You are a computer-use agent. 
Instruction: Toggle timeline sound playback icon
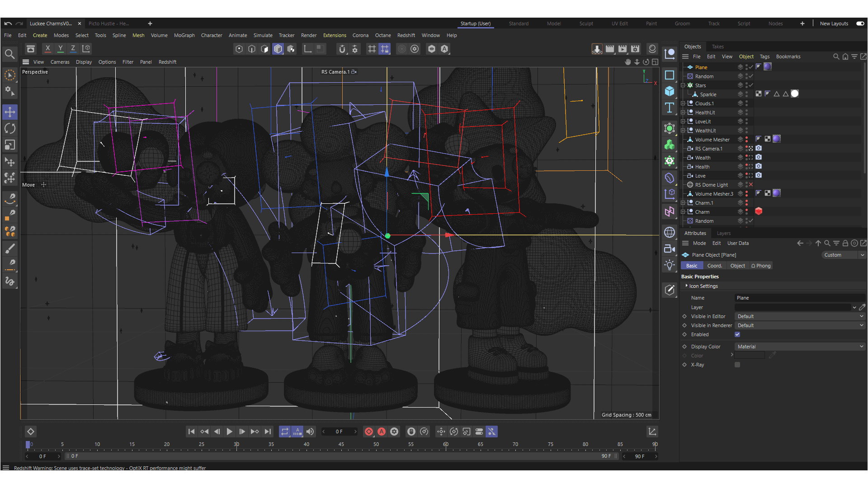(310, 432)
